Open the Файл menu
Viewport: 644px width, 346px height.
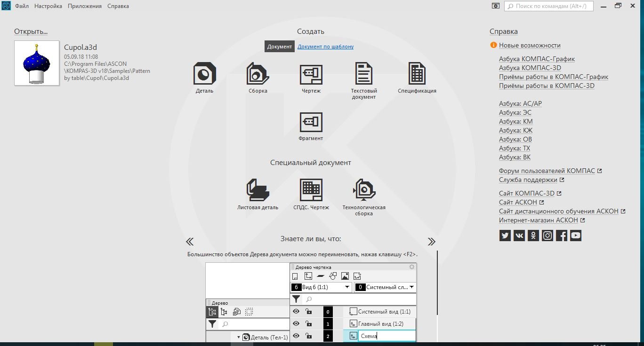[22, 6]
